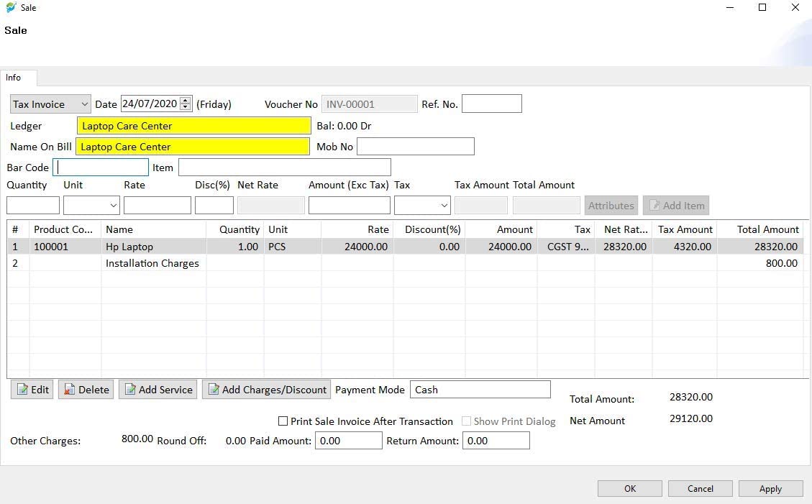This screenshot has height=504, width=812.
Task: Confirm the sale with OK
Action: (x=629, y=489)
